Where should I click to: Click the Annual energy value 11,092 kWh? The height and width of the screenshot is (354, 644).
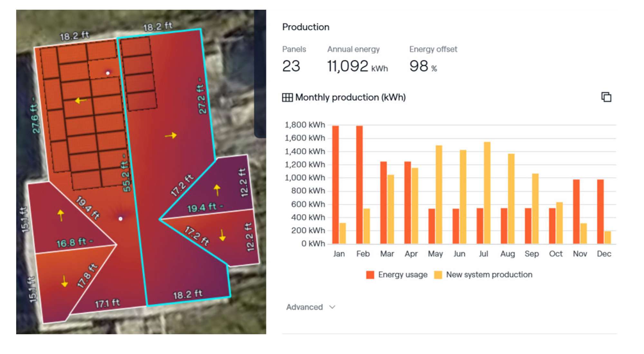click(x=357, y=66)
